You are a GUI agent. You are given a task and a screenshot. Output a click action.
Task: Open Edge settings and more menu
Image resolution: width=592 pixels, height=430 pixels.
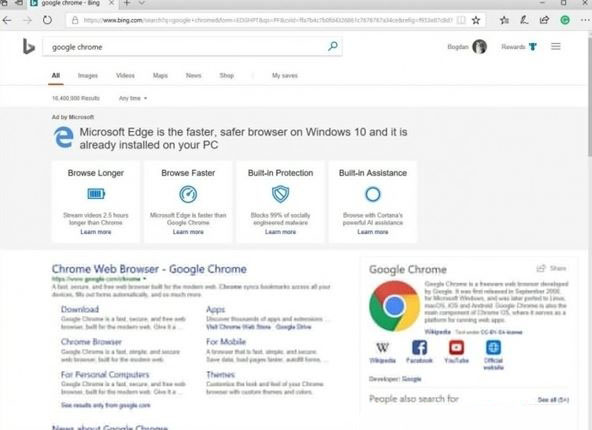coord(585,20)
